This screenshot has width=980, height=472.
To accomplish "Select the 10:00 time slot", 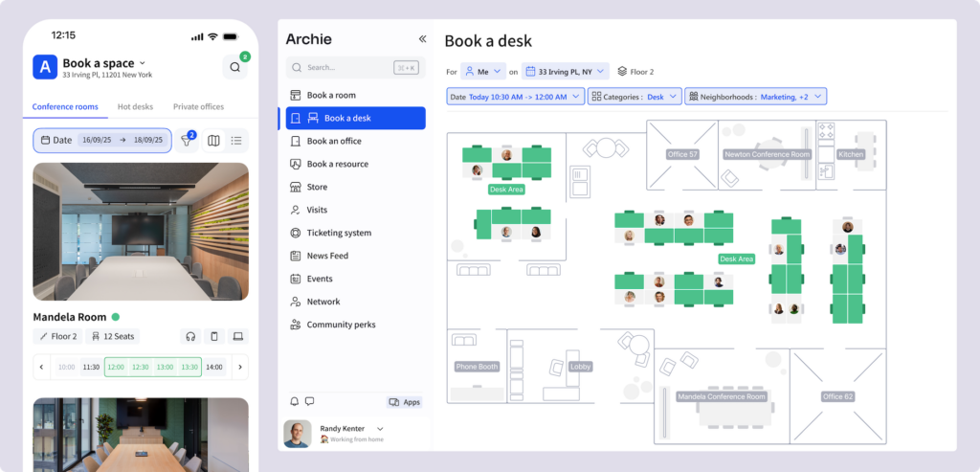I will [67, 367].
